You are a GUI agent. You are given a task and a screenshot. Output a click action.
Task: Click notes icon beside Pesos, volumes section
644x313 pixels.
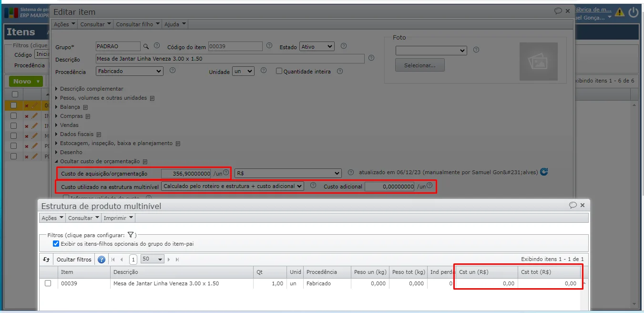tap(152, 98)
